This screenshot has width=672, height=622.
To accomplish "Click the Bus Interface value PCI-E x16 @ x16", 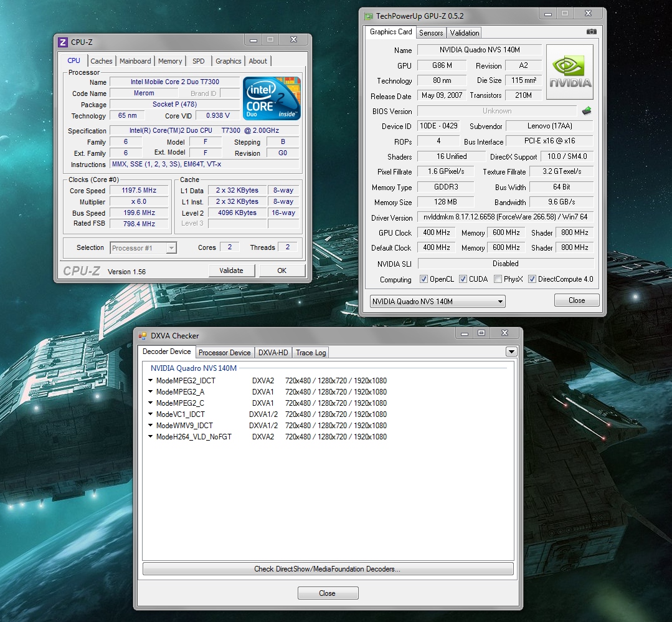I will [549, 141].
